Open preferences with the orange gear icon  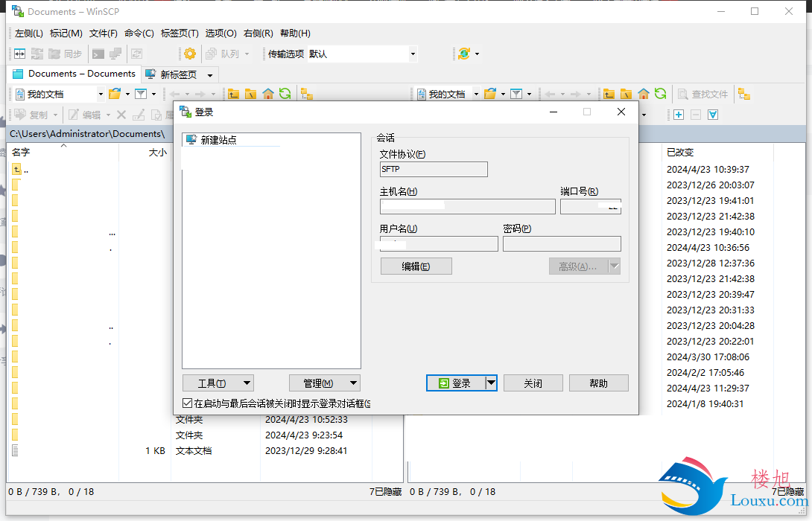(x=190, y=54)
